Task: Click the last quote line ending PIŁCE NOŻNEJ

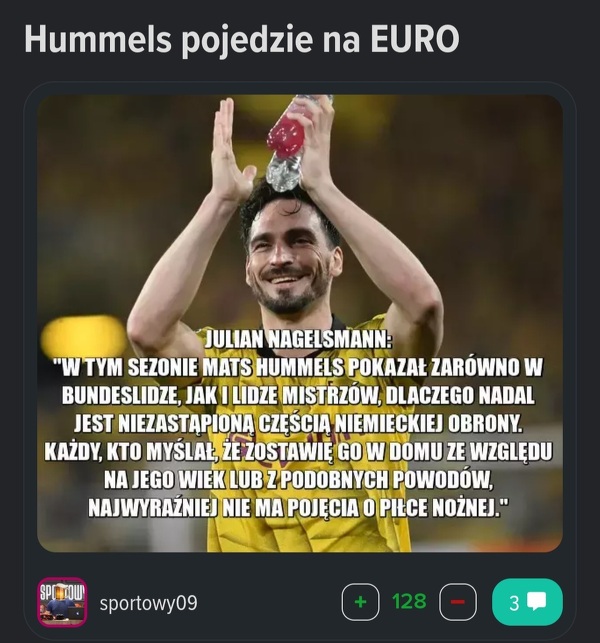Action: pyautogui.click(x=298, y=507)
